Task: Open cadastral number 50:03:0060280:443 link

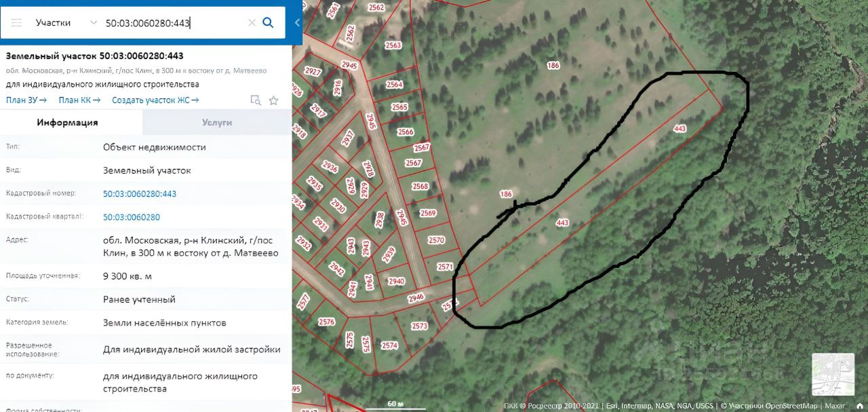Action: tap(140, 194)
